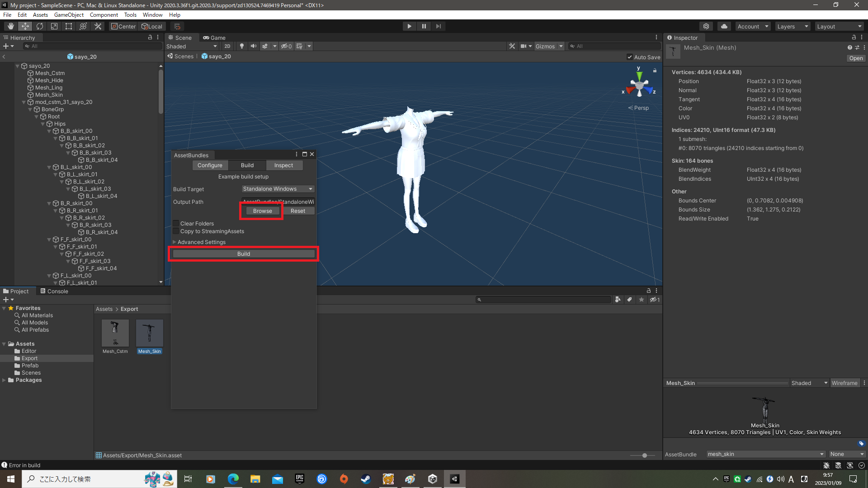Select the Scale tool

pos(54,26)
